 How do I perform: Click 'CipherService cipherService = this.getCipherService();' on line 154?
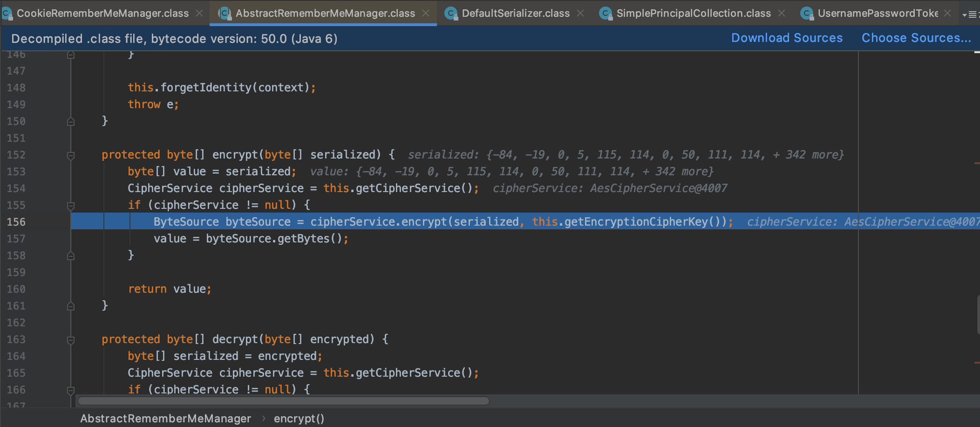(303, 188)
